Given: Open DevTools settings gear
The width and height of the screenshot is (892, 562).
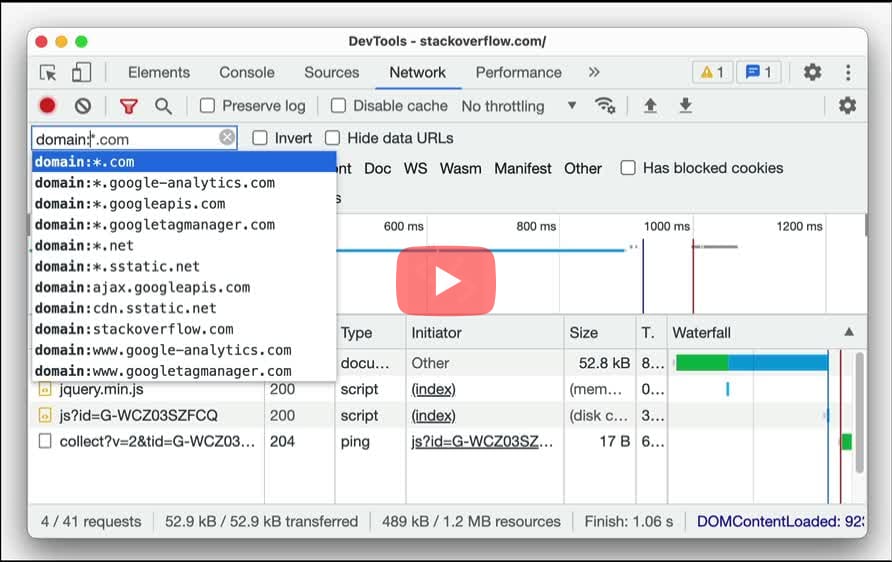Looking at the screenshot, I should click(812, 72).
